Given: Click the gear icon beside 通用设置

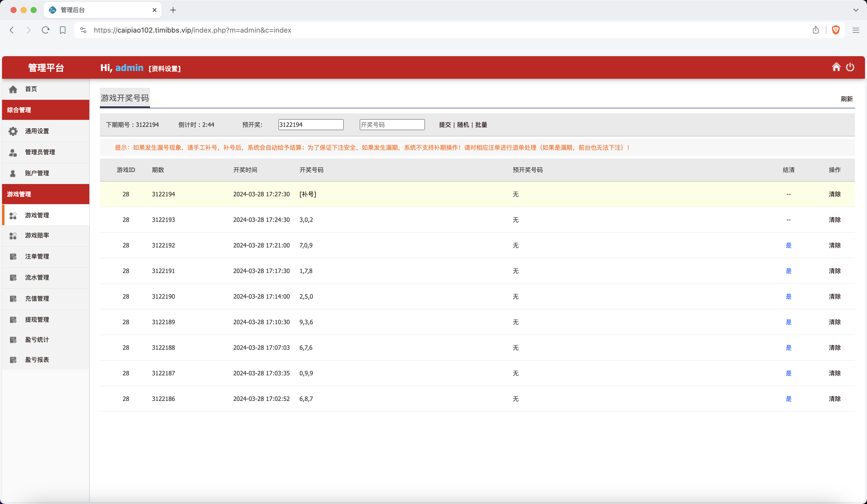Looking at the screenshot, I should 13,131.
